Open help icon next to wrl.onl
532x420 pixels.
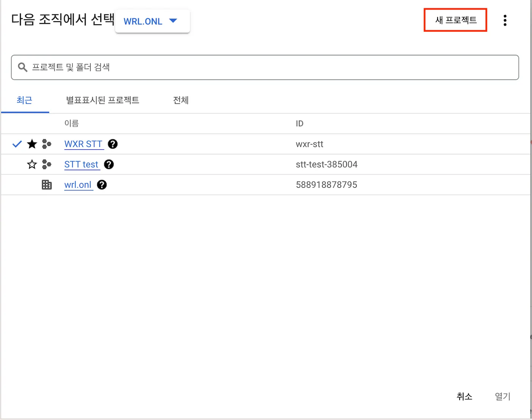102,185
